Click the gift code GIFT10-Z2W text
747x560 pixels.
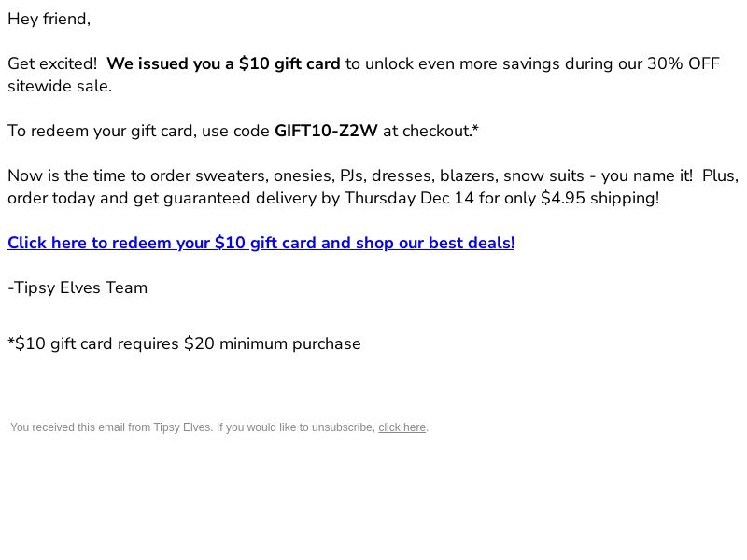point(326,131)
